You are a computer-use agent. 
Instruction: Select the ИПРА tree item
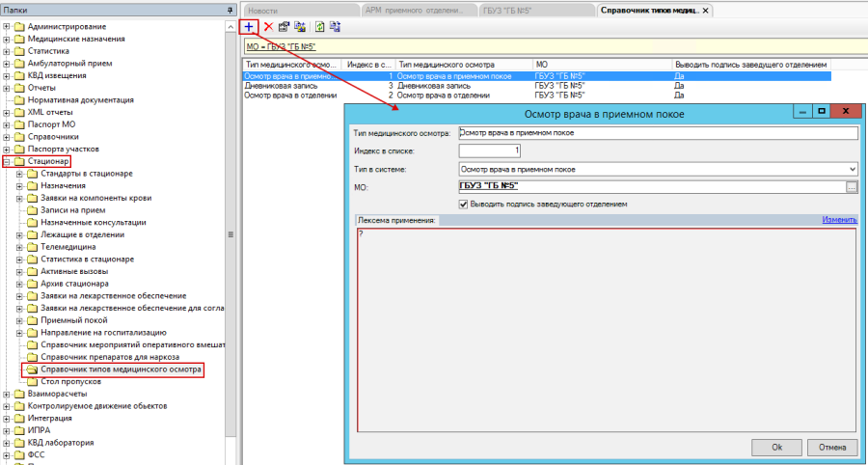(x=39, y=430)
